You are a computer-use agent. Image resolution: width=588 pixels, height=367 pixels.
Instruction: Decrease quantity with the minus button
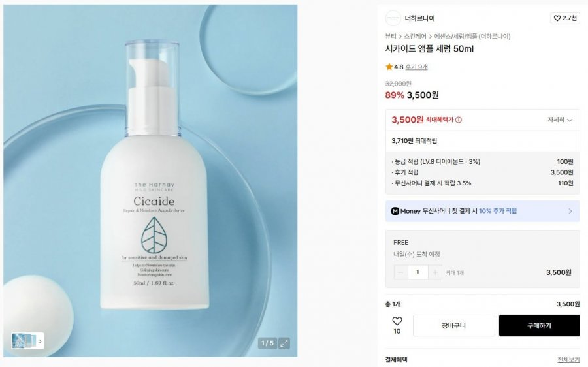(400, 272)
